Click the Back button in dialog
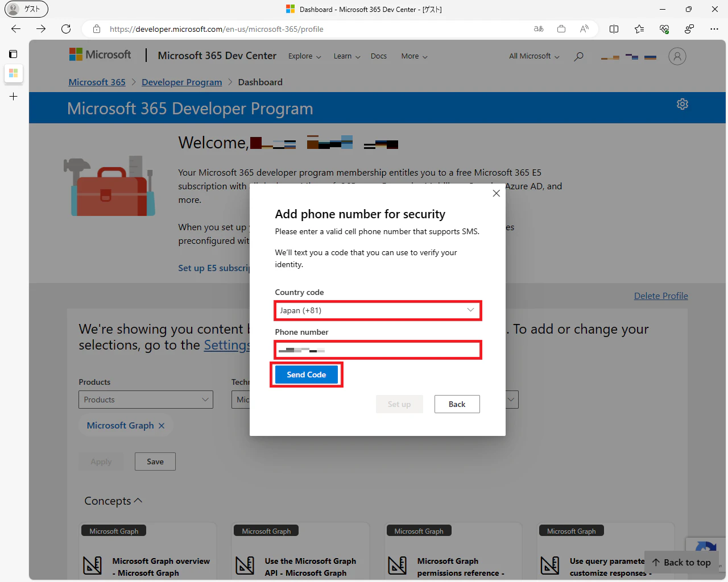 click(x=457, y=404)
